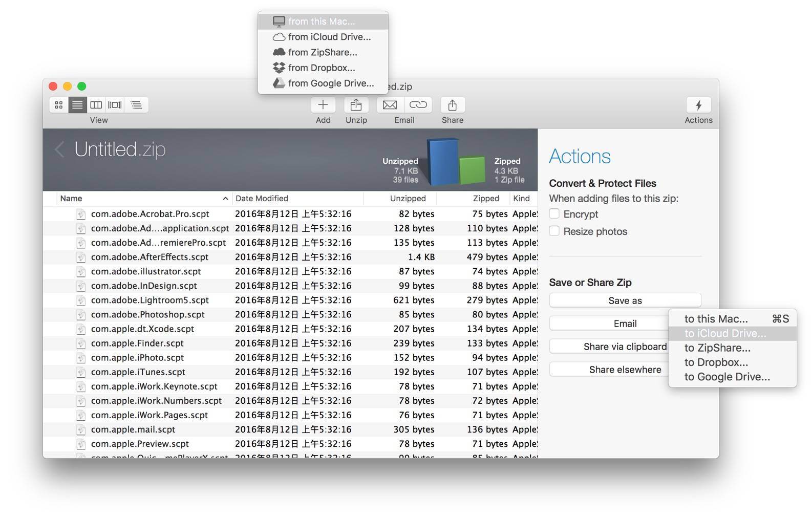
Task: Click the Add plus toolbar icon
Action: point(323,105)
